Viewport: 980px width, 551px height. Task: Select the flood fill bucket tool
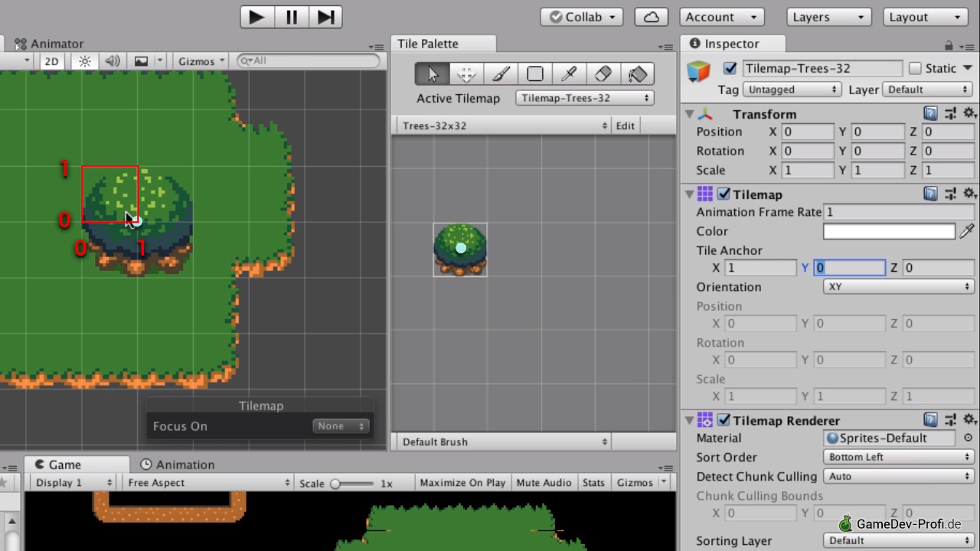[638, 74]
